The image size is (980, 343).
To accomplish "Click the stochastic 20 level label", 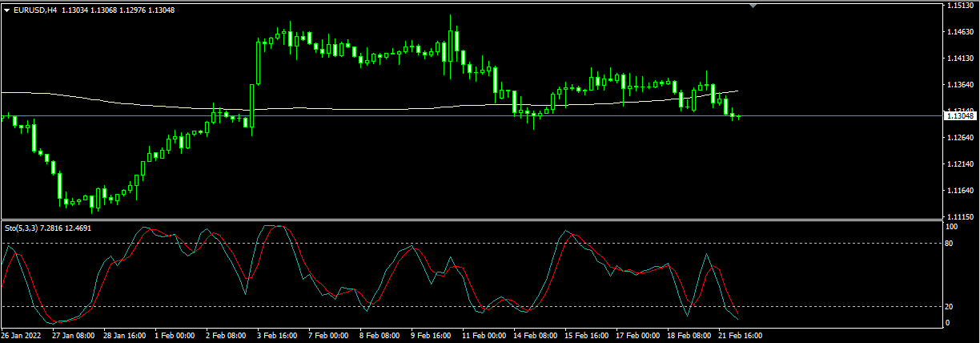I will [x=950, y=307].
